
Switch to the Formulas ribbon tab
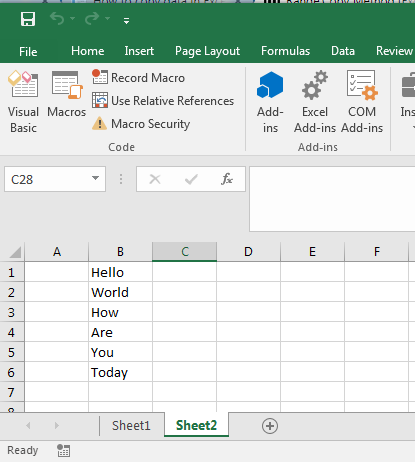tap(285, 51)
